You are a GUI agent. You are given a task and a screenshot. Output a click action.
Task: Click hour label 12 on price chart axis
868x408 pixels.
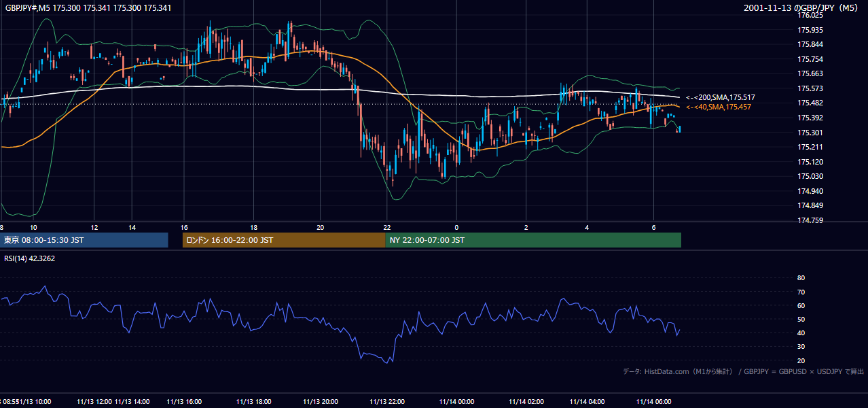(x=94, y=227)
